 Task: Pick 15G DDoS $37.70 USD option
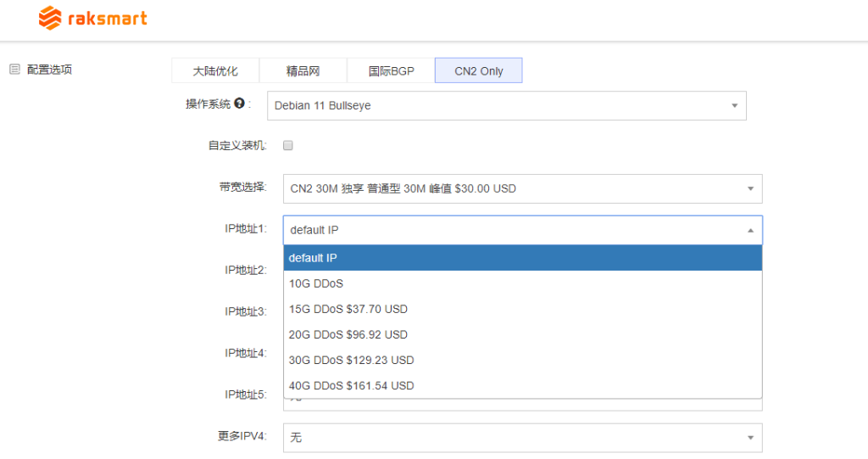[522, 309]
